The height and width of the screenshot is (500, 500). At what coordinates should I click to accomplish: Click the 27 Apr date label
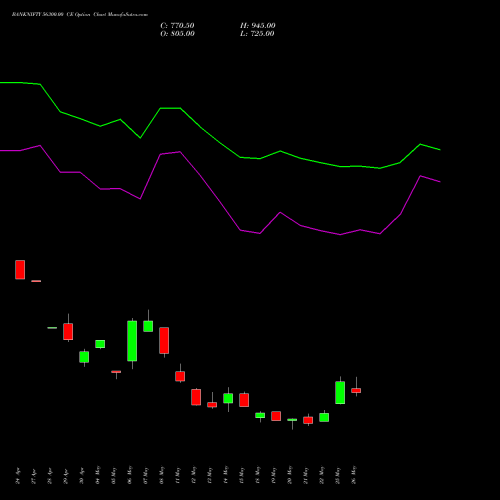(34, 476)
